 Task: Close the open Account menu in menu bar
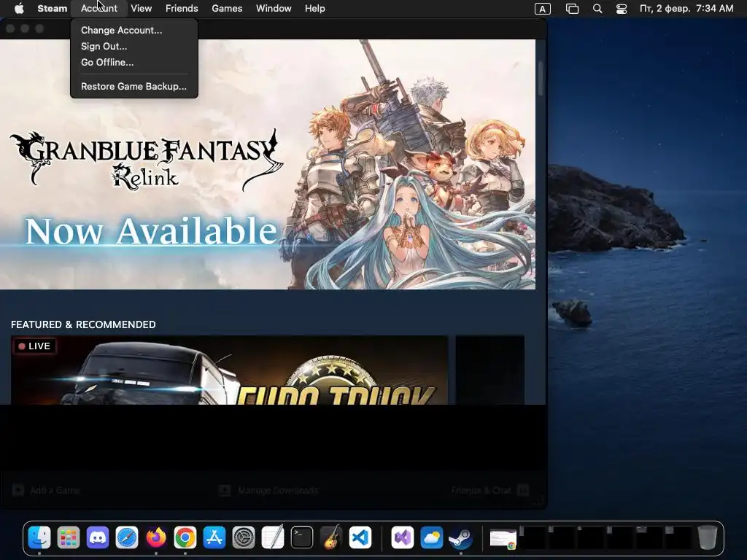99,9
